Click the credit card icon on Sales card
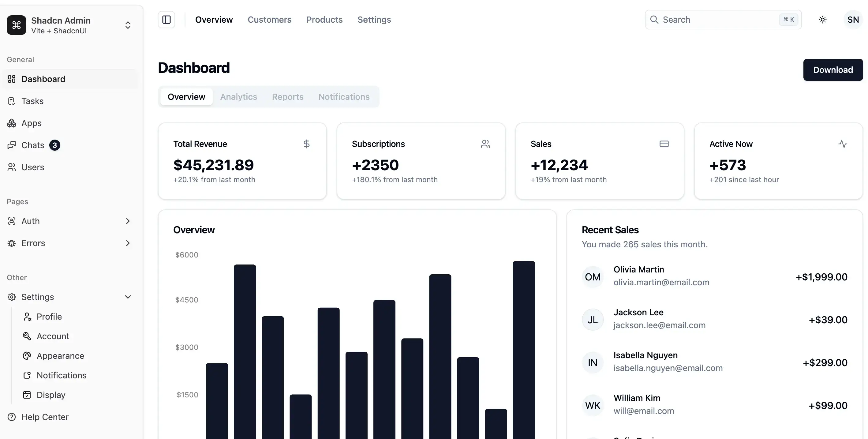 (x=664, y=144)
